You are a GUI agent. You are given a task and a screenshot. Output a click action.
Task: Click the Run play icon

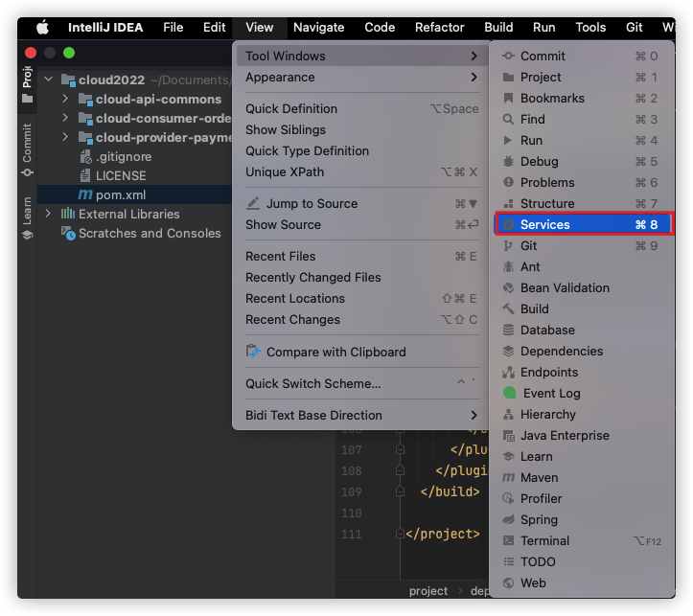(x=508, y=141)
